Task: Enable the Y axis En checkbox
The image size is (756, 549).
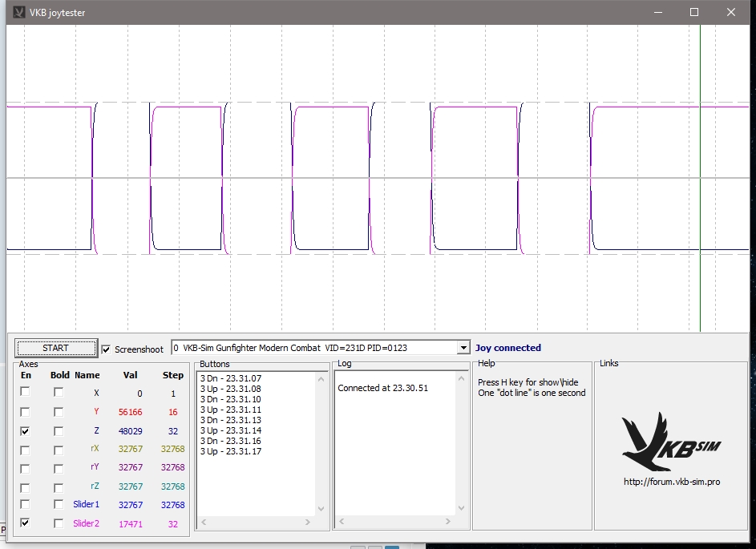Action: point(26,412)
